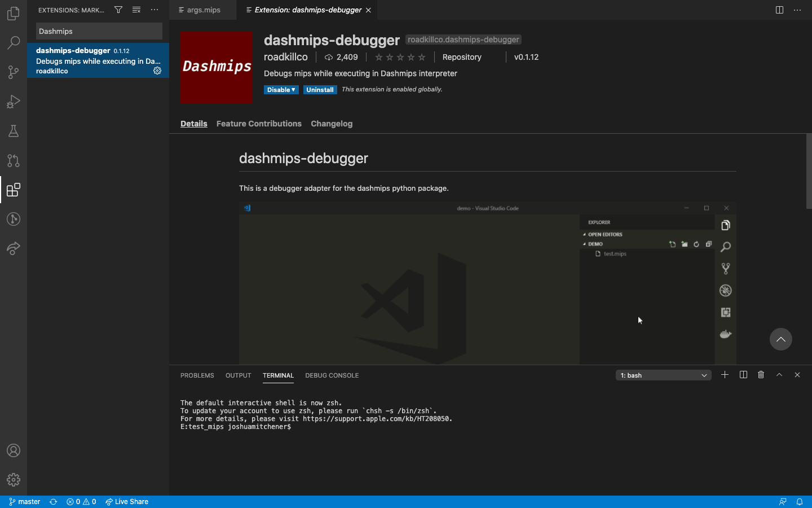Select the TERMINAL panel tab
This screenshot has width=812, height=508.
click(x=278, y=375)
